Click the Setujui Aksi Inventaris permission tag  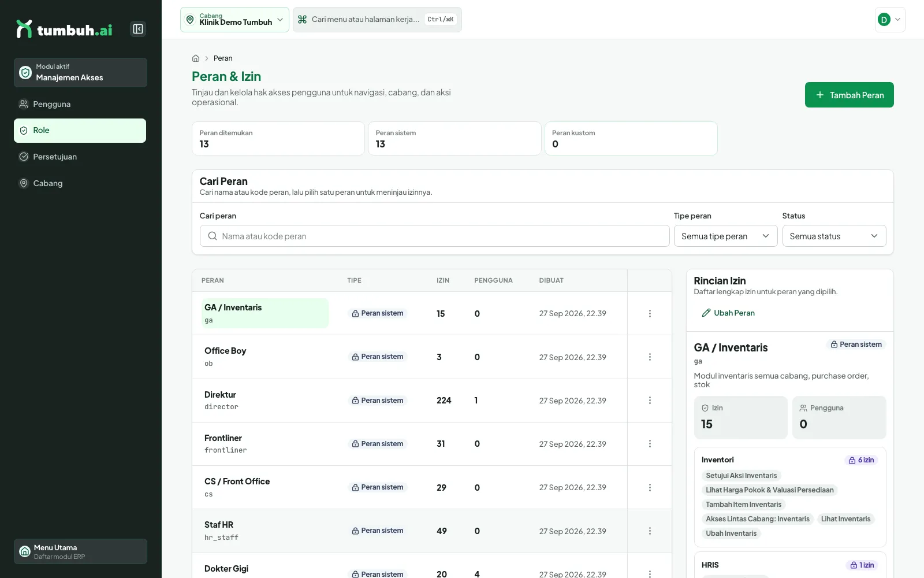point(741,476)
